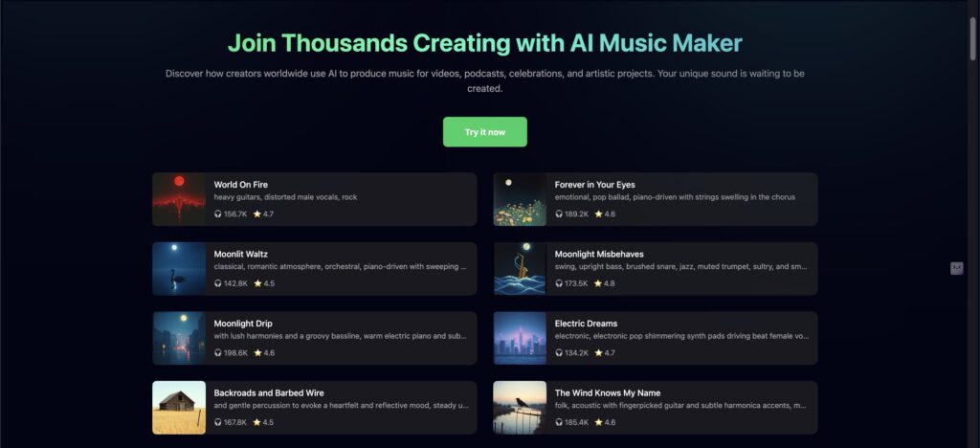Click the headphones icon on World On Fire
The width and height of the screenshot is (980, 448).
click(x=218, y=213)
